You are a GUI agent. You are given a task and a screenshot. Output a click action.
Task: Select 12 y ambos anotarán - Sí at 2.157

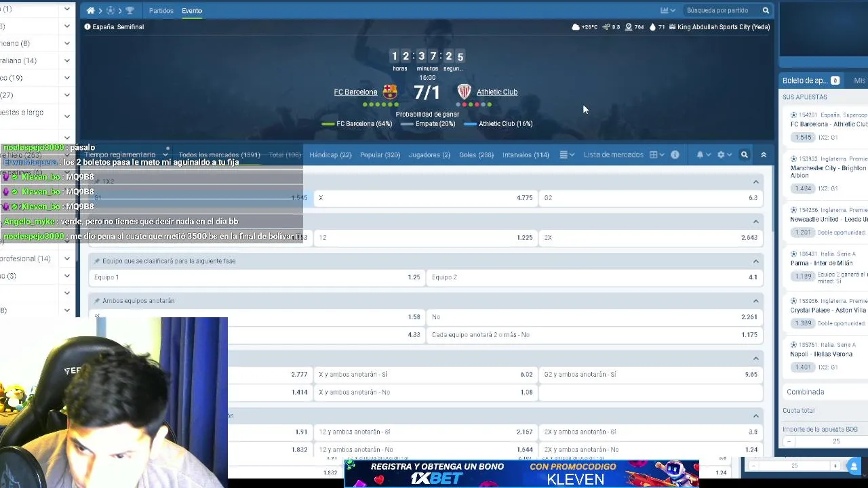(x=426, y=432)
